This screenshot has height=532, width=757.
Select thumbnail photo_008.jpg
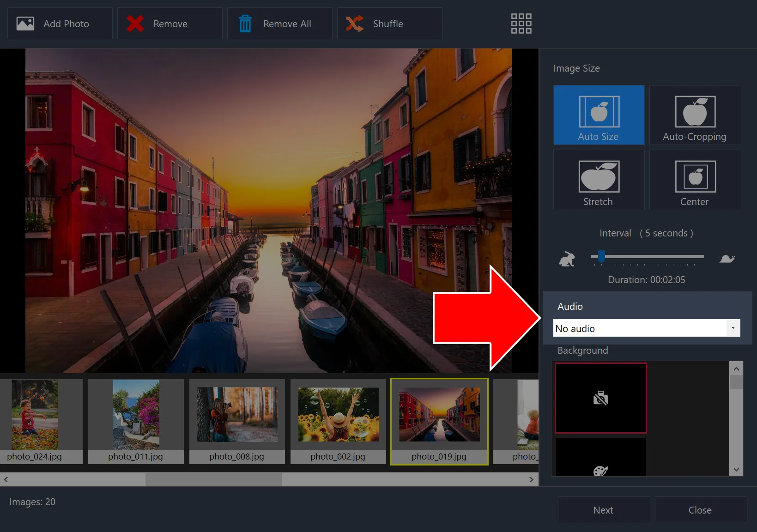point(237,421)
